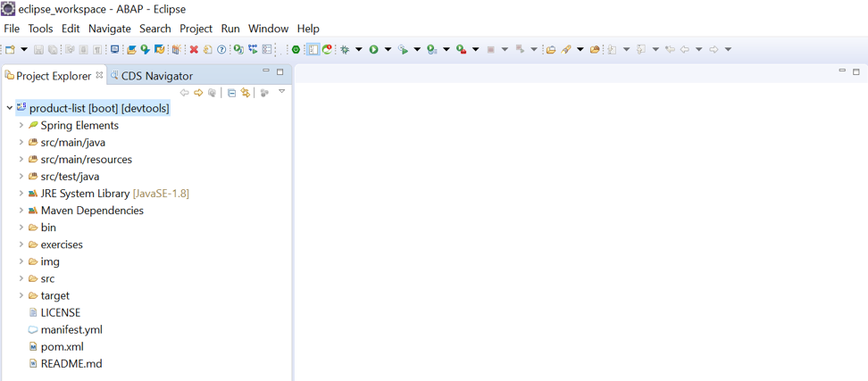This screenshot has height=381, width=868.
Task: Click the New wizard toolbar icon
Action: (x=10, y=49)
